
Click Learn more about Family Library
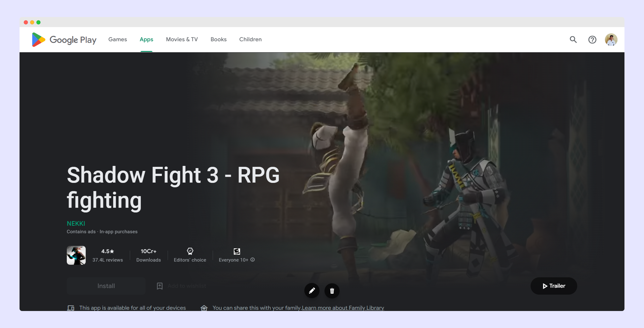coord(342,308)
